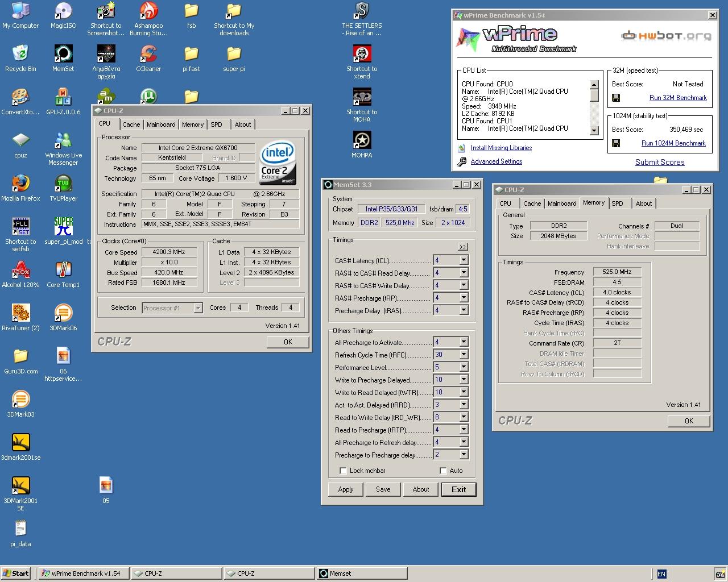This screenshot has height=582, width=728.
Task: Open Refresh Cycle Time (tRFC) dropdown
Action: (x=464, y=355)
